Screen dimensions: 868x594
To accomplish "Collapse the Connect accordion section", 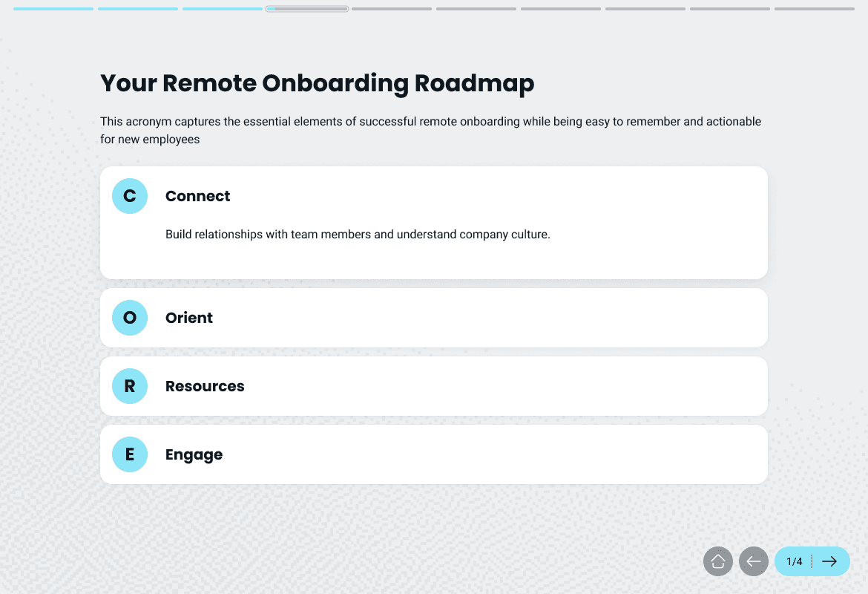I will tap(433, 196).
